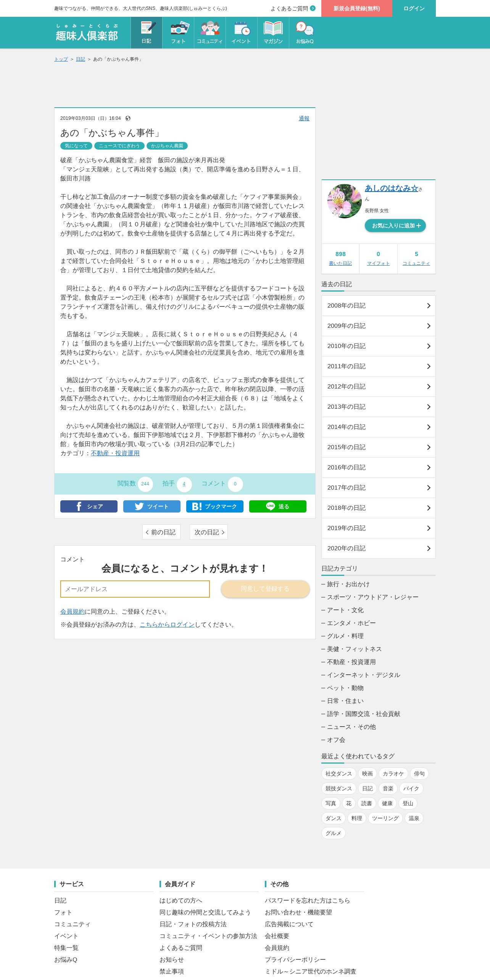Select the 登山 tag

coord(408,803)
